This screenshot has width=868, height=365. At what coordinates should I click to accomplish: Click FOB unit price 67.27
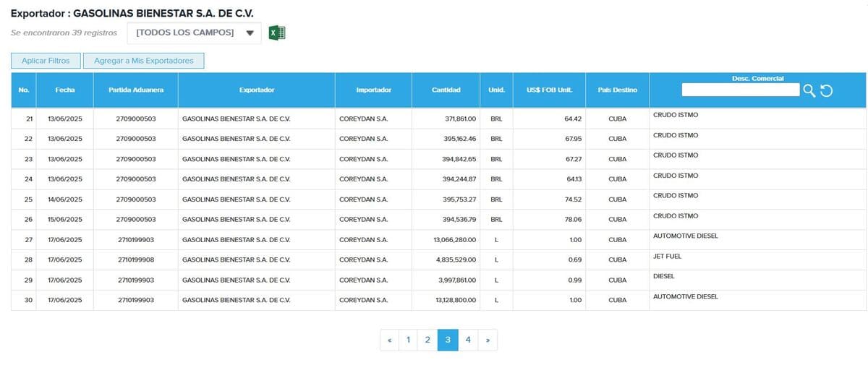(573, 159)
